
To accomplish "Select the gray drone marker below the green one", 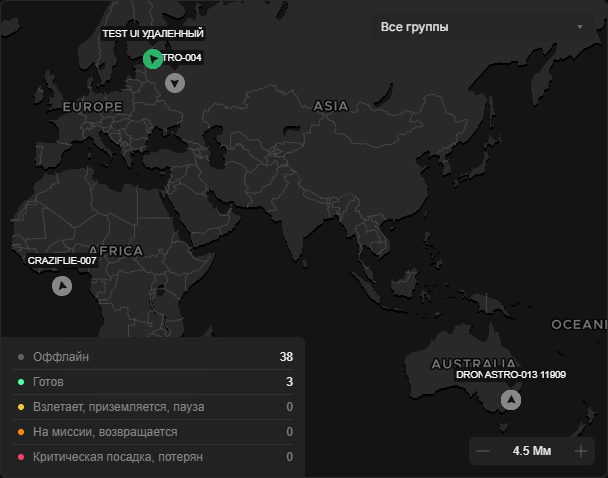I will (x=176, y=83).
